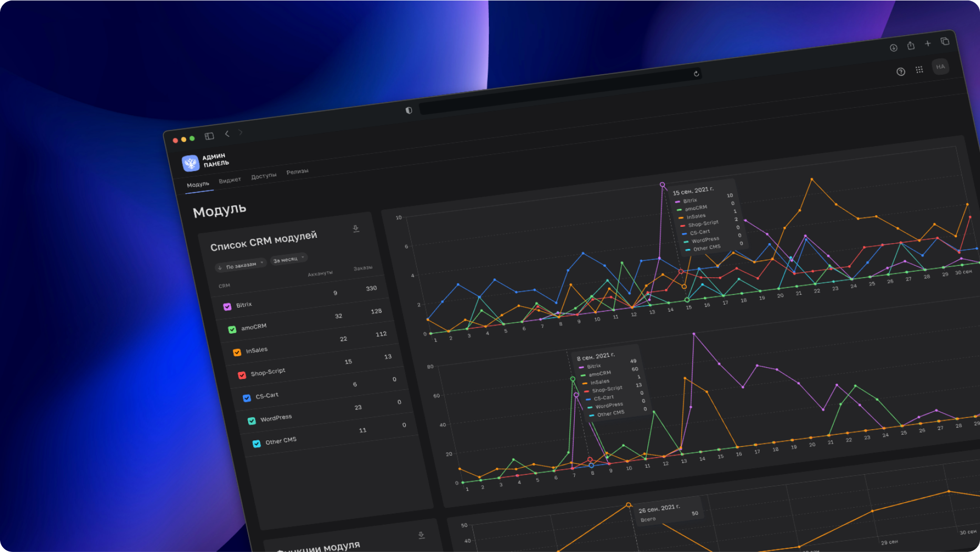The height and width of the screenshot is (552, 980).
Task: Uncheck the Bitrix checkbox
Action: tap(227, 307)
